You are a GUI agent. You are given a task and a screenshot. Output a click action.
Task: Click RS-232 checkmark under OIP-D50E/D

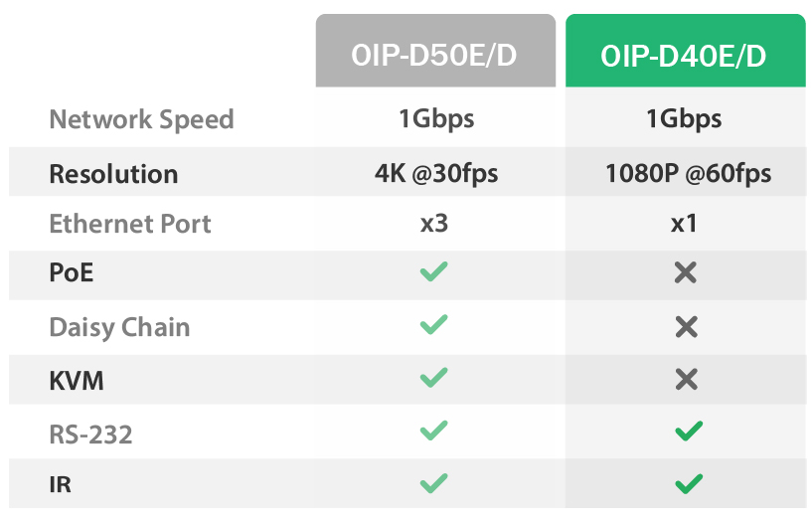pos(434,431)
